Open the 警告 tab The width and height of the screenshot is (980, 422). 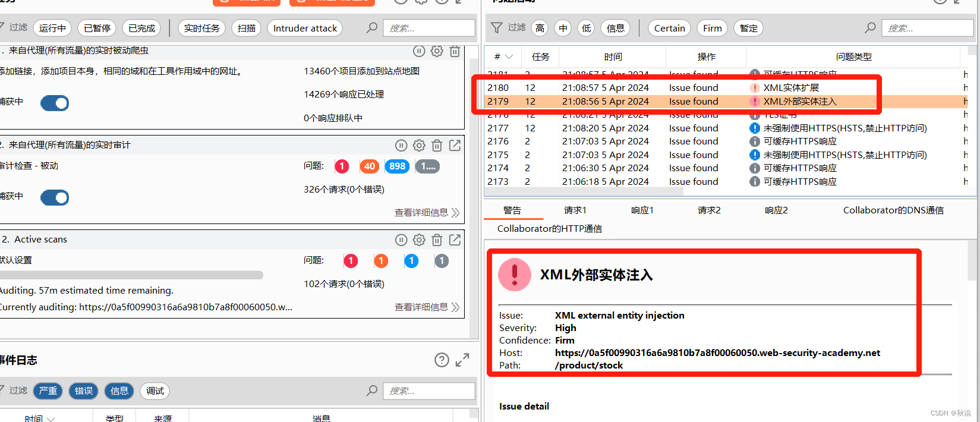[x=512, y=210]
